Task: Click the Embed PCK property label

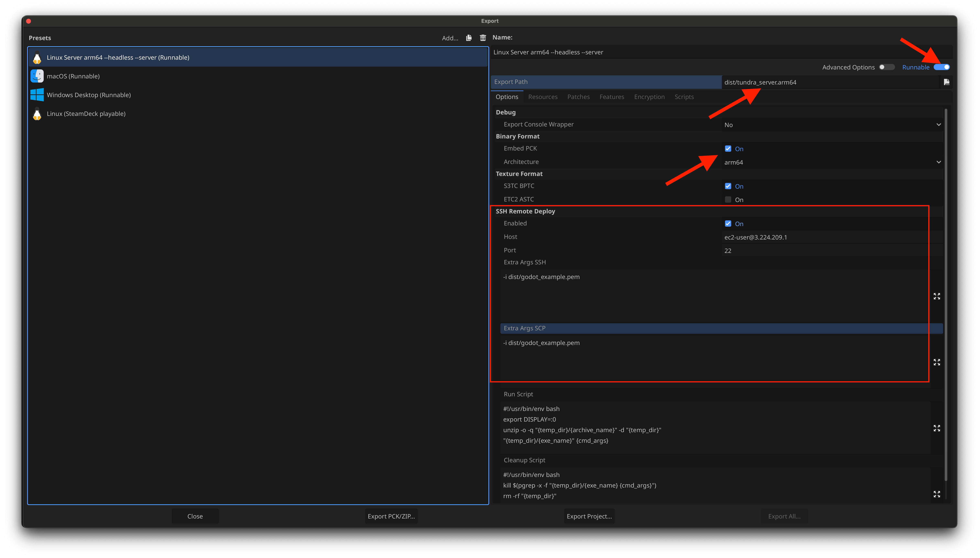Action: [520, 148]
